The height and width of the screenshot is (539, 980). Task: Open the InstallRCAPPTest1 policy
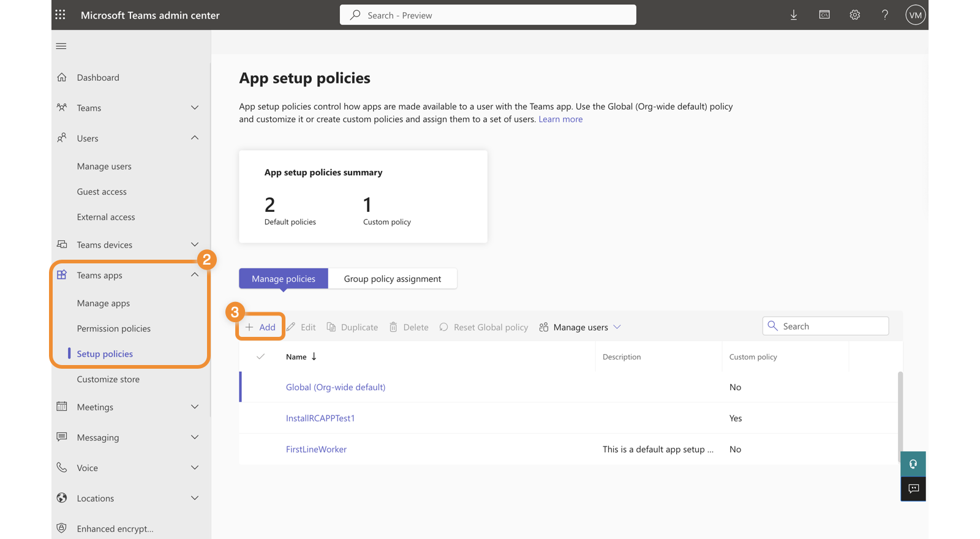(320, 418)
